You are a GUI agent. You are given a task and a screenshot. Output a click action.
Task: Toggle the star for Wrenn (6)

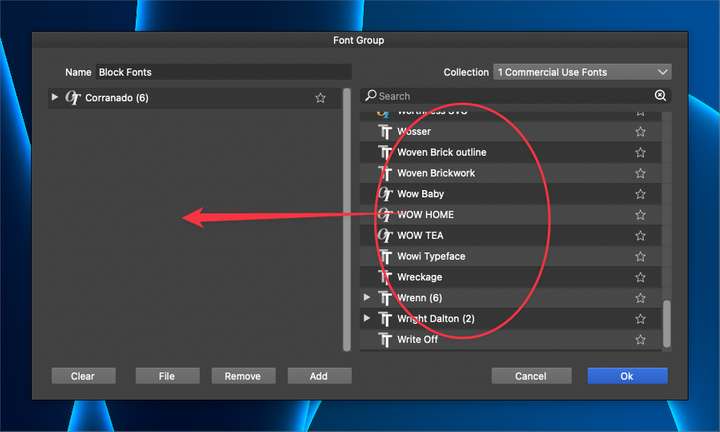coord(640,298)
